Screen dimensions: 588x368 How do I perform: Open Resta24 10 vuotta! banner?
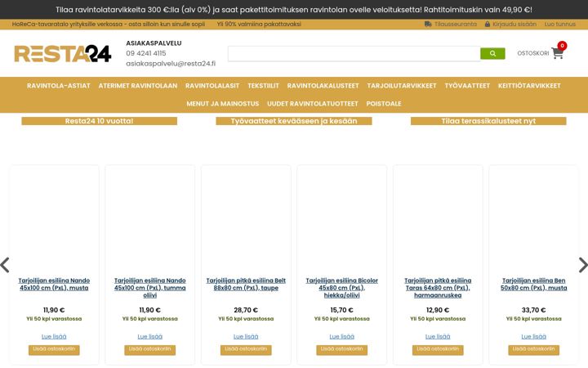coord(99,121)
